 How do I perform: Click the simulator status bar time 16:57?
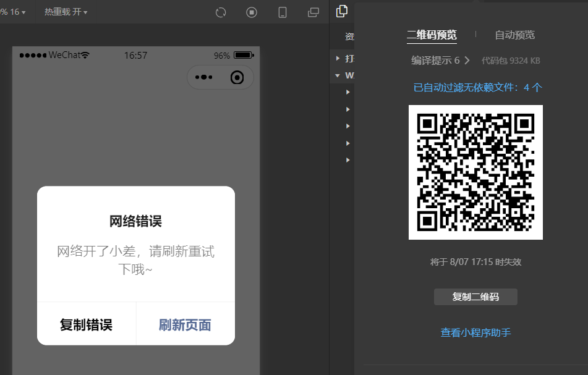point(135,56)
